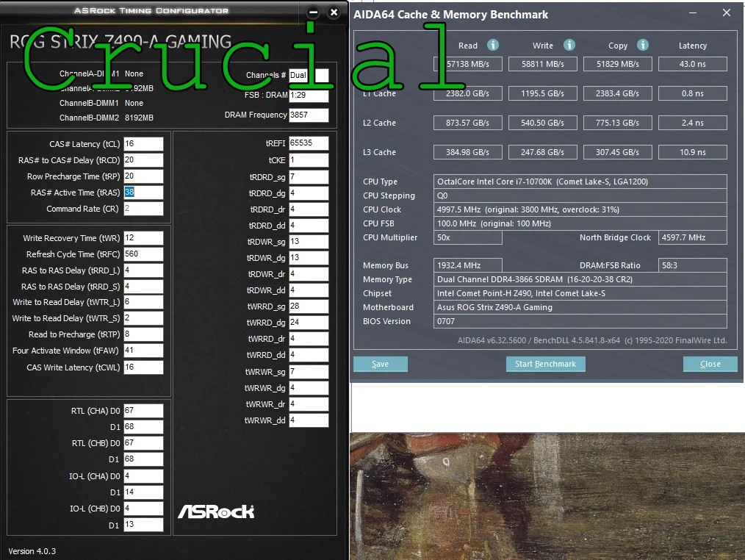The width and height of the screenshot is (745, 560).
Task: Click the CPU Stepping value Q0
Action: [x=580, y=196]
